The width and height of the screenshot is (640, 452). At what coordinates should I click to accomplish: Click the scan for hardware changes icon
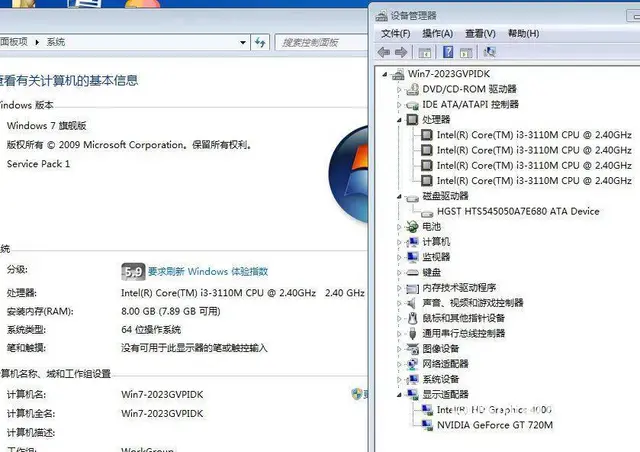pos(489,52)
